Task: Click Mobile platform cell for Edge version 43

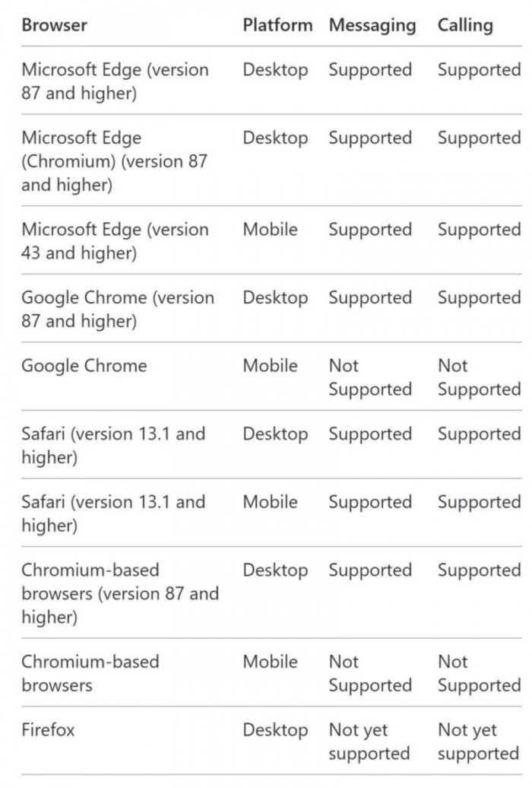Action: click(271, 229)
